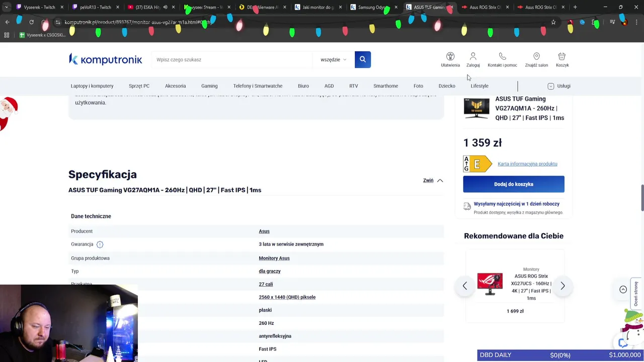The height and width of the screenshot is (362, 644).
Task: Click ASUS ROG Strix XG27UCS product title
Action: tap(531, 287)
